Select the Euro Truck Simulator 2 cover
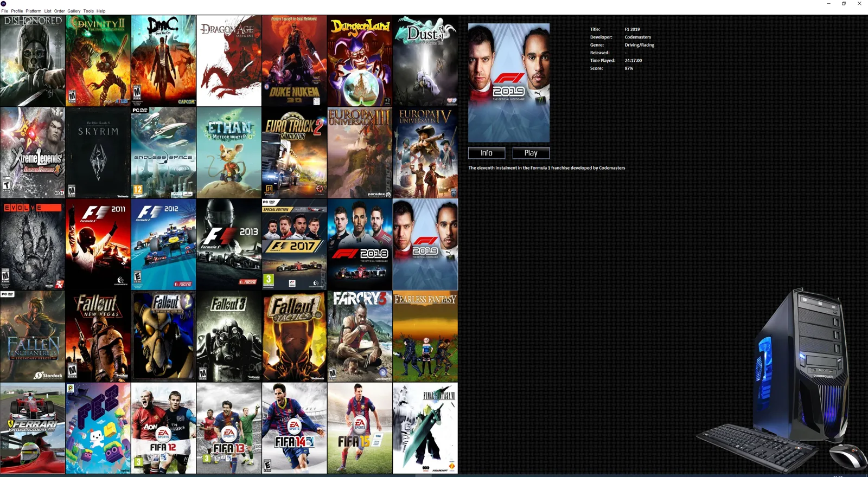The width and height of the screenshot is (868, 477). (x=295, y=152)
